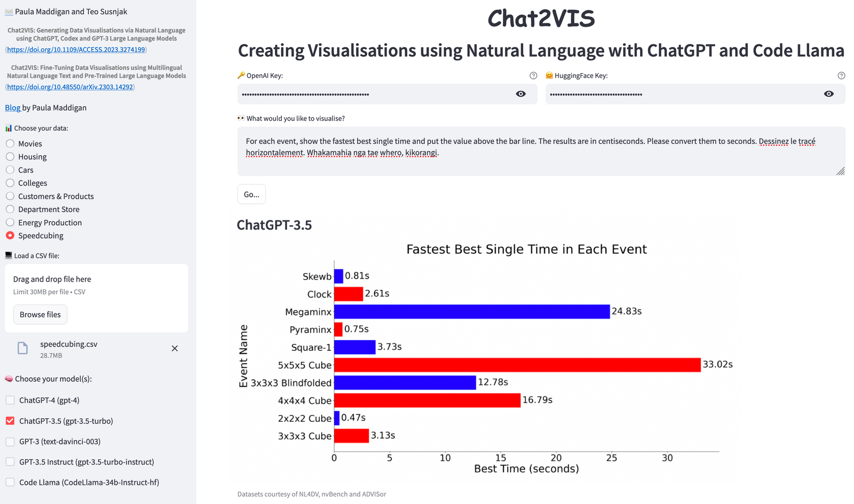This screenshot has height=504, width=854.
Task: Click inside the visualisation query text area
Action: (541, 151)
